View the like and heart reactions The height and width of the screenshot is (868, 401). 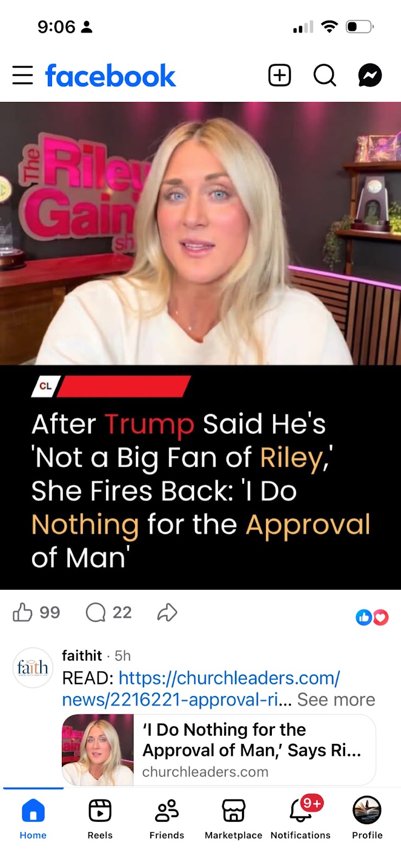pyautogui.click(x=372, y=617)
